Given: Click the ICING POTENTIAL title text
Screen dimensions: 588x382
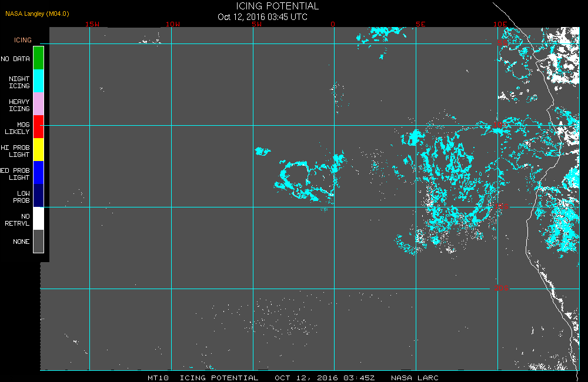Looking at the screenshot, I should [277, 6].
